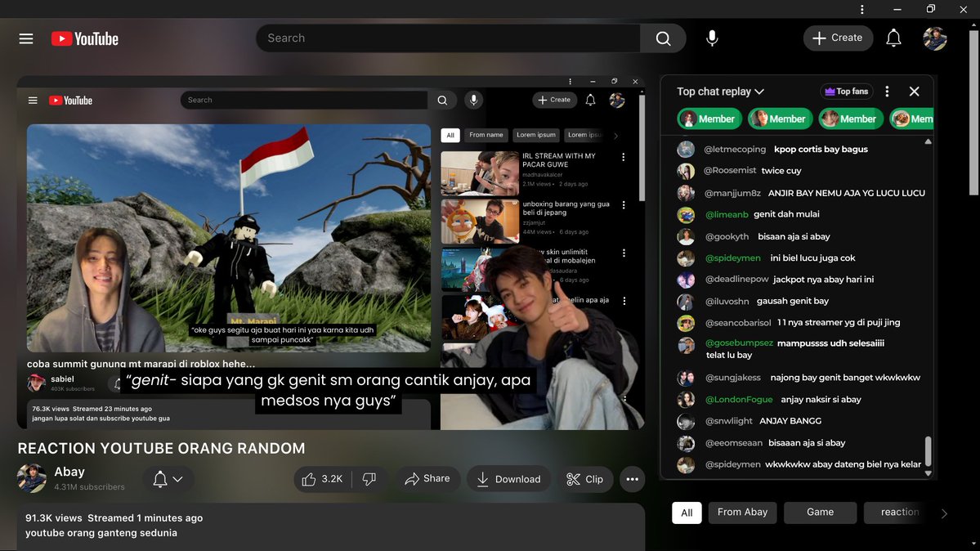Image resolution: width=980 pixels, height=551 pixels.
Task: Open Top fans badge button
Action: point(846,92)
